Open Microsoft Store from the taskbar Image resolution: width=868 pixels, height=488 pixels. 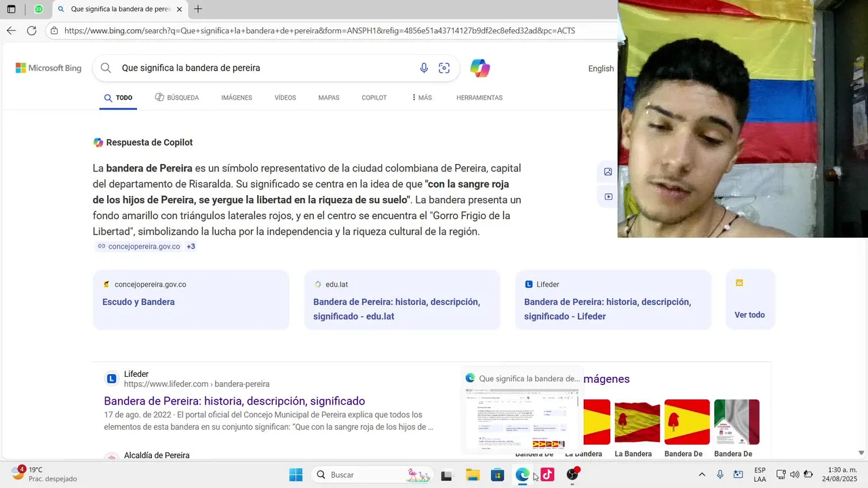coord(498,475)
